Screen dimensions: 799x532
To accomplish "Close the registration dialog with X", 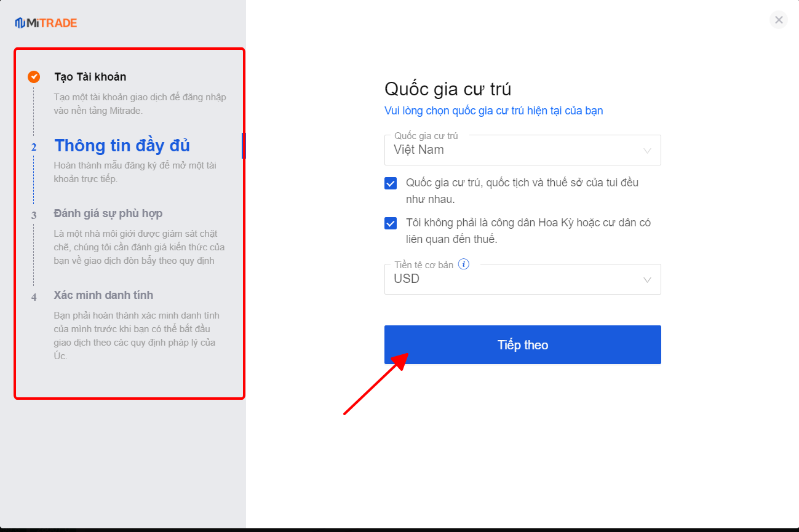I will click(x=779, y=20).
